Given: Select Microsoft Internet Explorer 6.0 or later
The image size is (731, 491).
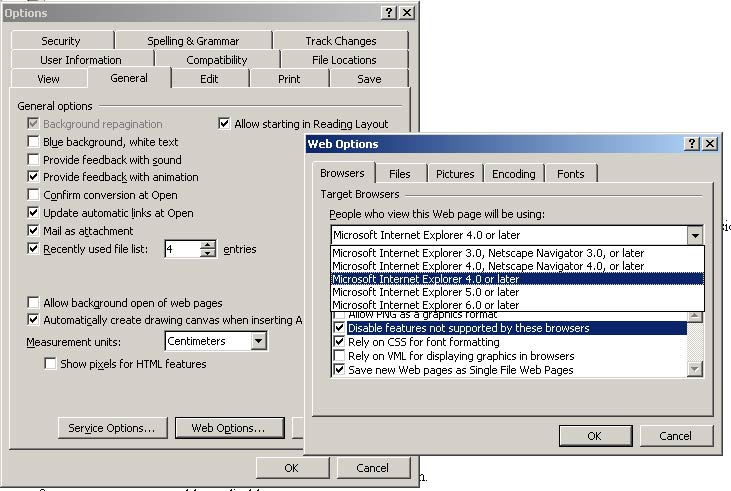Looking at the screenshot, I should [x=425, y=305].
